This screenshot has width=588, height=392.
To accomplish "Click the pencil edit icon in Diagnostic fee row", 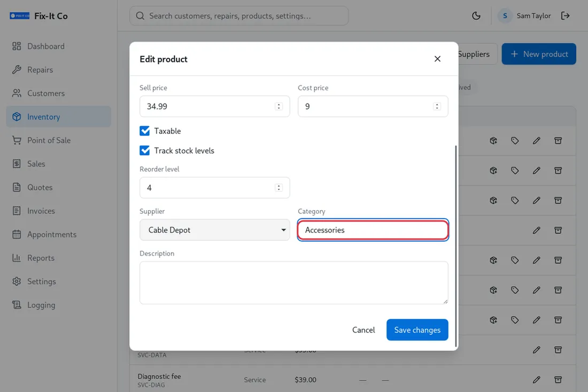I will point(537,380).
